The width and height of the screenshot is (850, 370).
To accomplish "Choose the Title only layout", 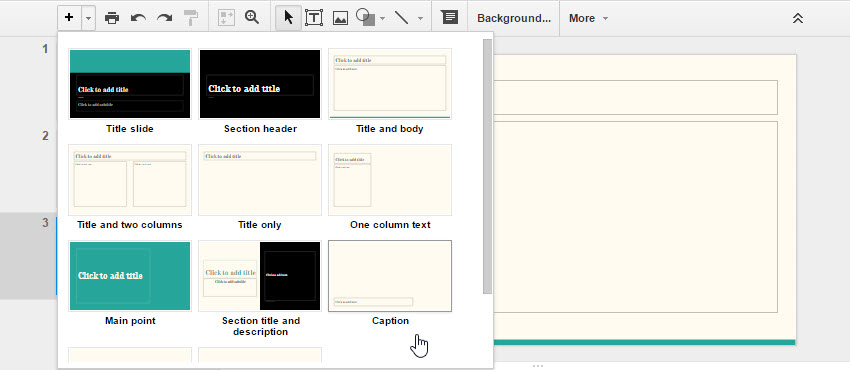I will point(260,180).
